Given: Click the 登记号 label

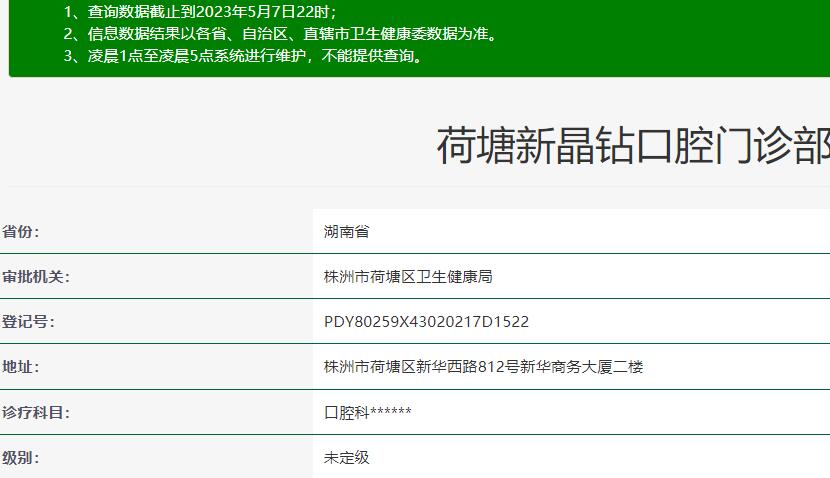Looking at the screenshot, I should pos(28,322).
